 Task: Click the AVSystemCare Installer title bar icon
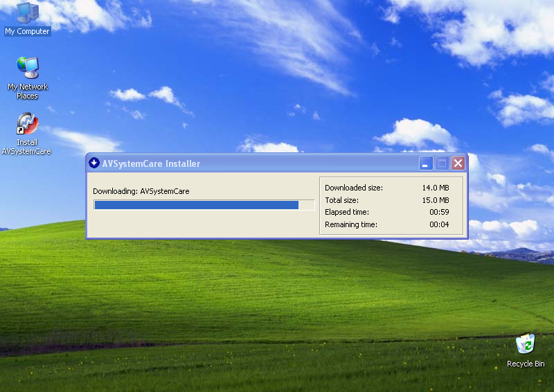pos(94,163)
